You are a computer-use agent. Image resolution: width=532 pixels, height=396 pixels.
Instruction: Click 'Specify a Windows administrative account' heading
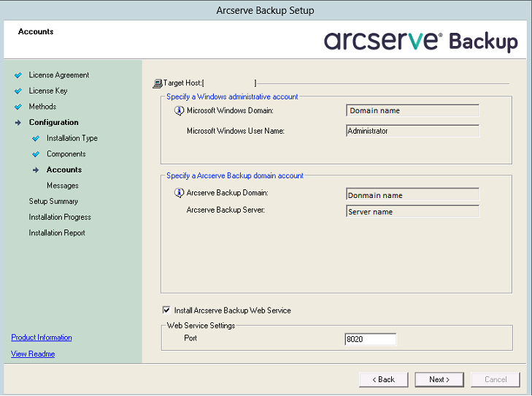point(232,96)
